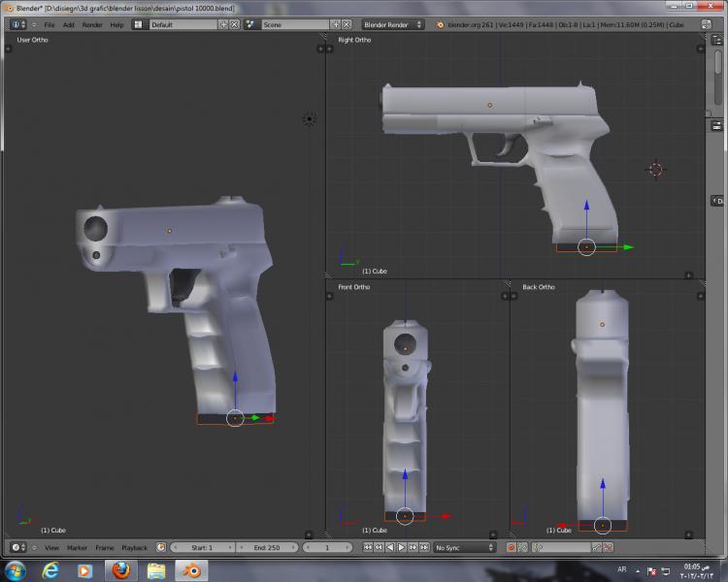
Task: Open the Properties editor type icon
Action: (x=716, y=125)
